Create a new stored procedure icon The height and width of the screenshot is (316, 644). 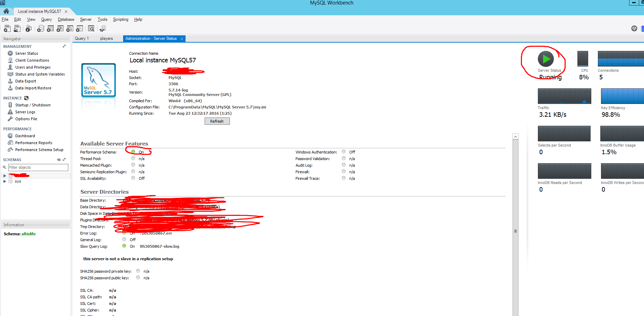pyautogui.click(x=70, y=28)
